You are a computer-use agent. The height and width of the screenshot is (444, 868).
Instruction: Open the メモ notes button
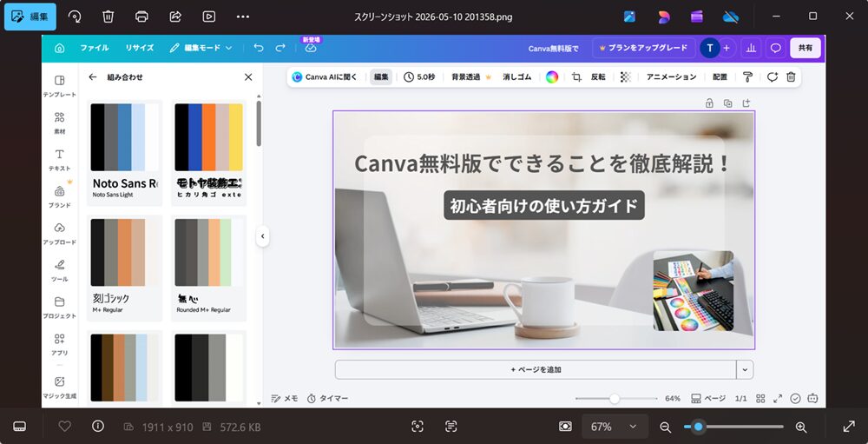pos(285,398)
